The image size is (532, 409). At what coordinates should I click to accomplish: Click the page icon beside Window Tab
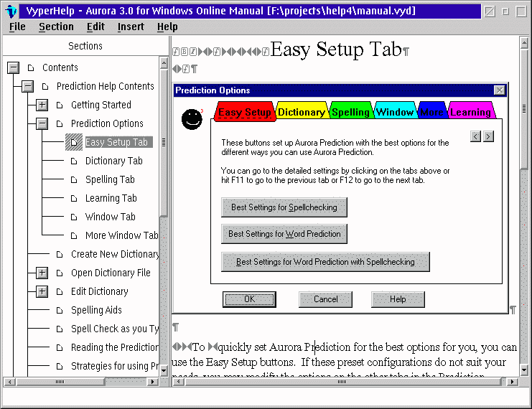[74, 217]
